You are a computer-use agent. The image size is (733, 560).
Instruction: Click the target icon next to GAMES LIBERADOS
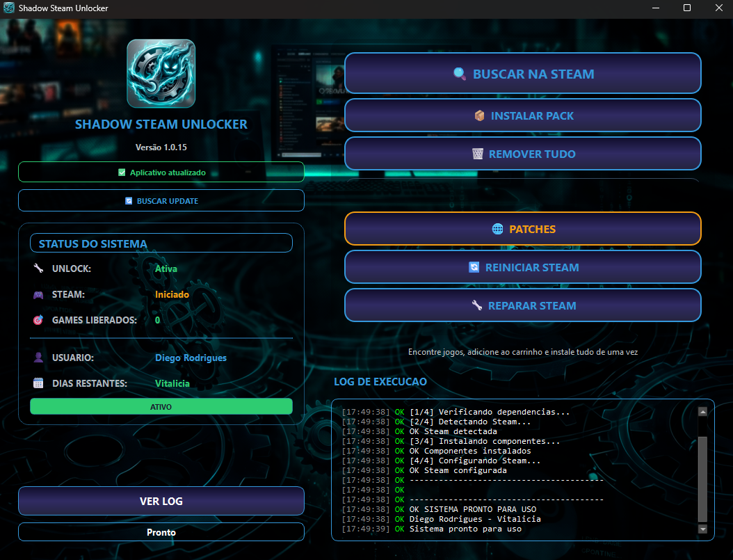(38, 320)
